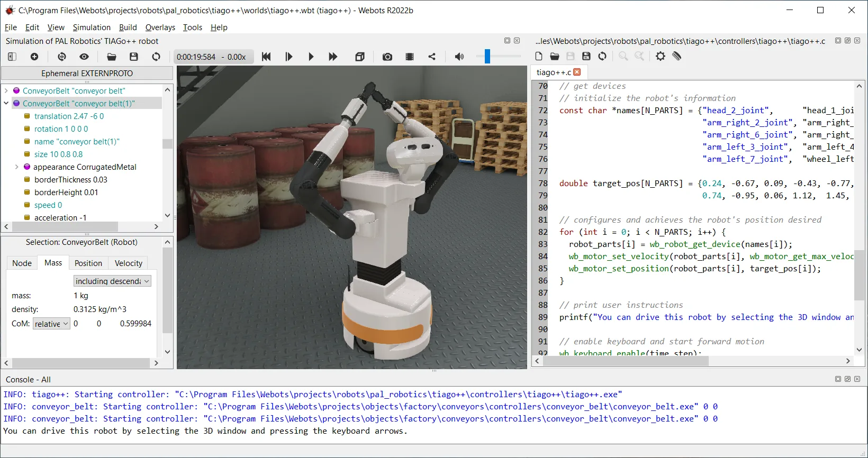Image resolution: width=868 pixels, height=458 pixels.
Task: Start movie recording with film icon
Action: coord(410,57)
